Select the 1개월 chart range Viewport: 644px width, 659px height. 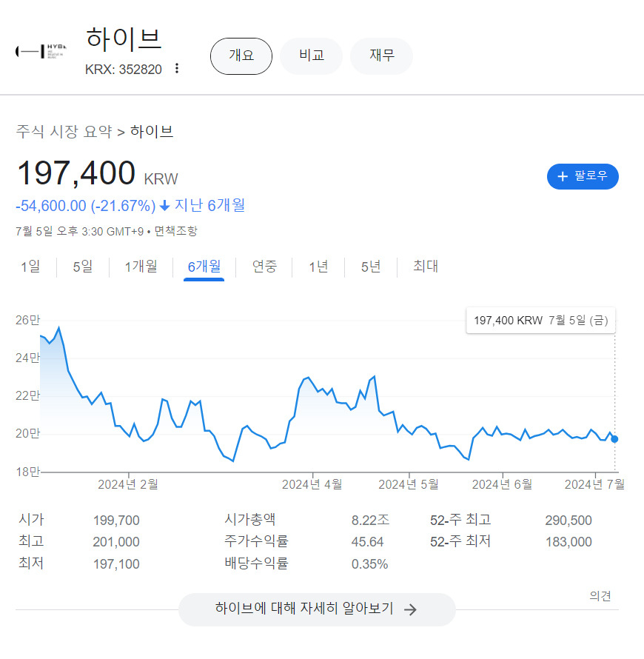click(x=141, y=267)
